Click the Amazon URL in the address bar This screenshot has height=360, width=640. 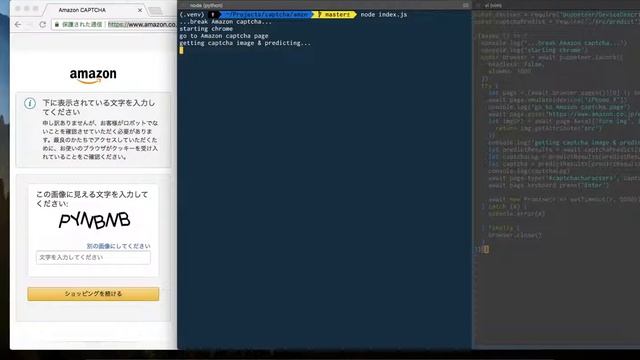[x=142, y=24]
